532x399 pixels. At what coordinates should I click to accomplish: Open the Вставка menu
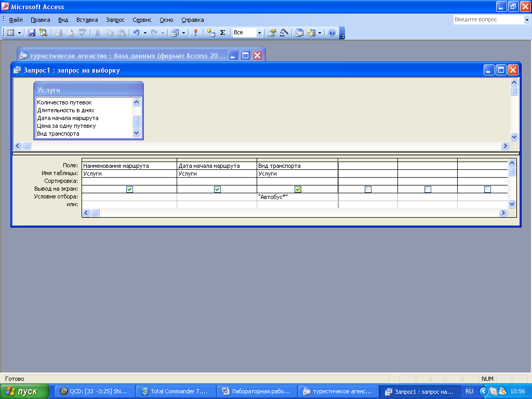click(87, 20)
